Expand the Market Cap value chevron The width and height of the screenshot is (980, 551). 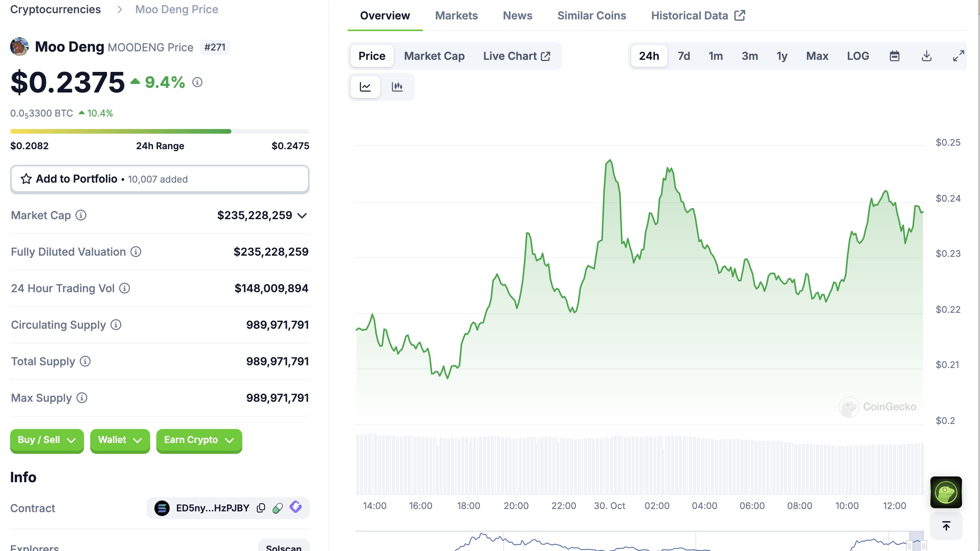302,215
